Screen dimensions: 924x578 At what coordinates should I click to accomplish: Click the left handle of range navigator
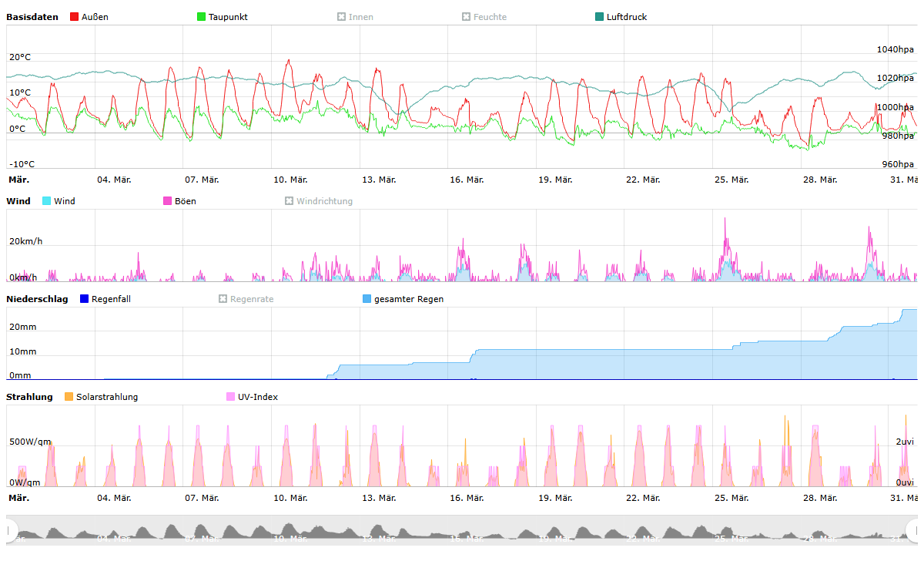[x=11, y=530]
